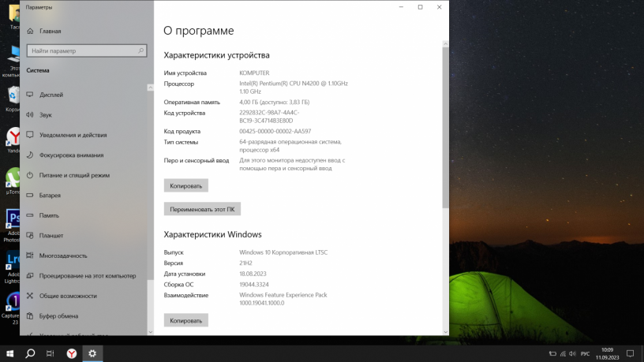Viewport: 644px width, 362px height.
Task: Click the Питание и спящий режим power icon
Action: (x=30, y=175)
